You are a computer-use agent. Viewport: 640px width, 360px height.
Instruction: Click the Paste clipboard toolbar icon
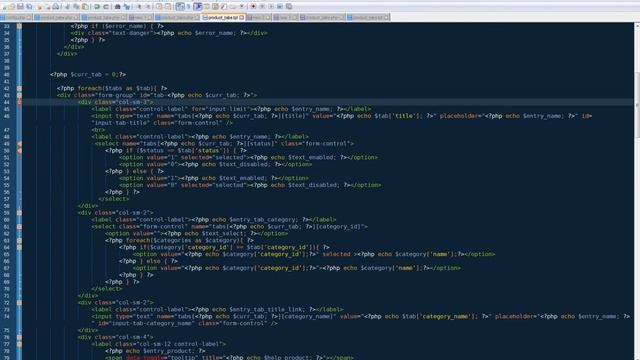click(85, 7)
